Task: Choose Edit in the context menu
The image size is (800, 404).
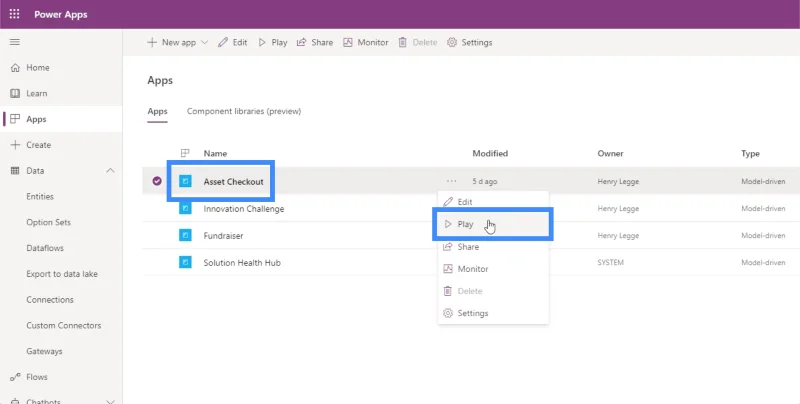Action: 493,202
